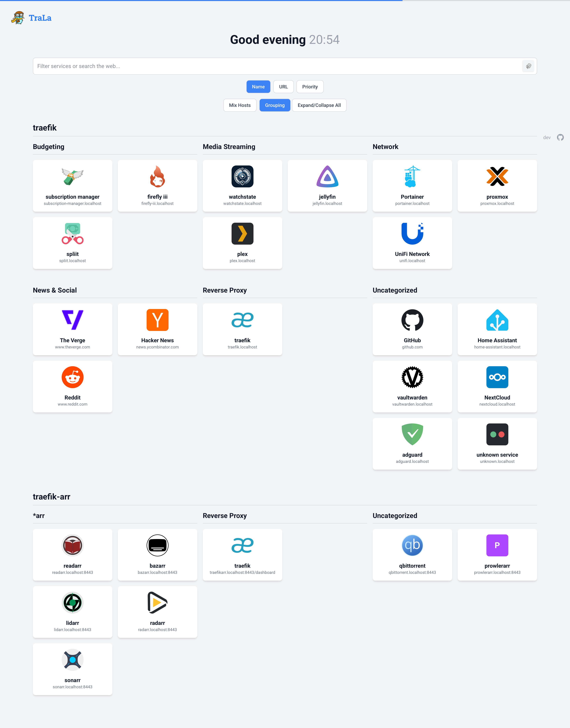Viewport: 570px width, 728px height.
Task: Toggle Mix Hosts mode
Action: pos(240,105)
